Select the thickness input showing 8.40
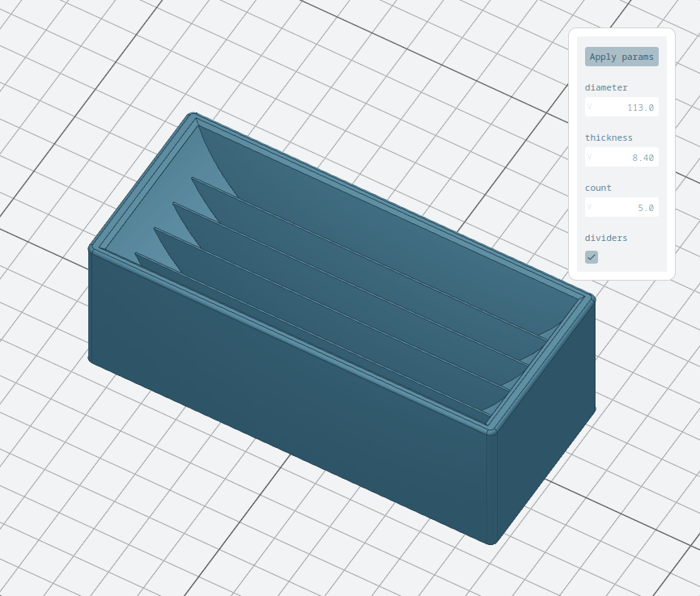Viewport: 700px width, 596px height. [x=627, y=157]
